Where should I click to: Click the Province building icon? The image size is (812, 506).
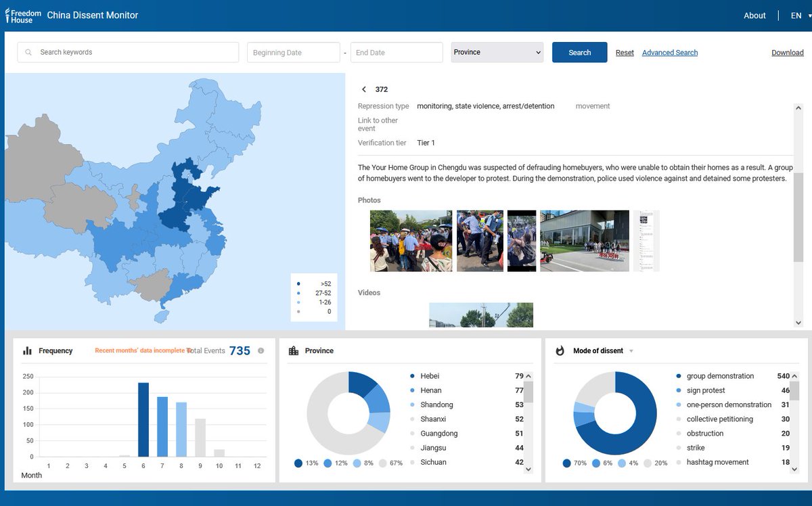click(294, 350)
